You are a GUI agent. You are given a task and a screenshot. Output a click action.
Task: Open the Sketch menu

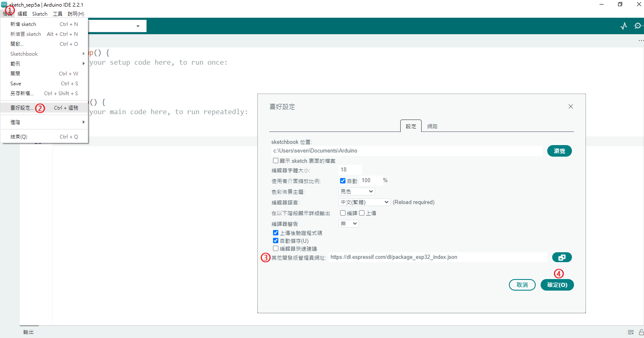pyautogui.click(x=40, y=14)
